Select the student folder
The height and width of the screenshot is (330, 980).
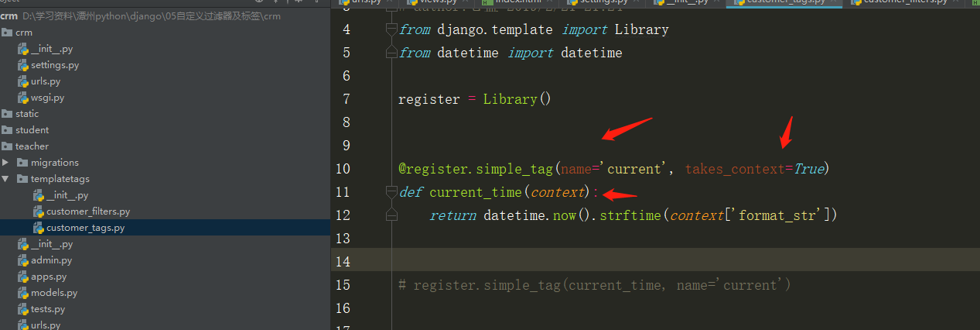[x=32, y=130]
